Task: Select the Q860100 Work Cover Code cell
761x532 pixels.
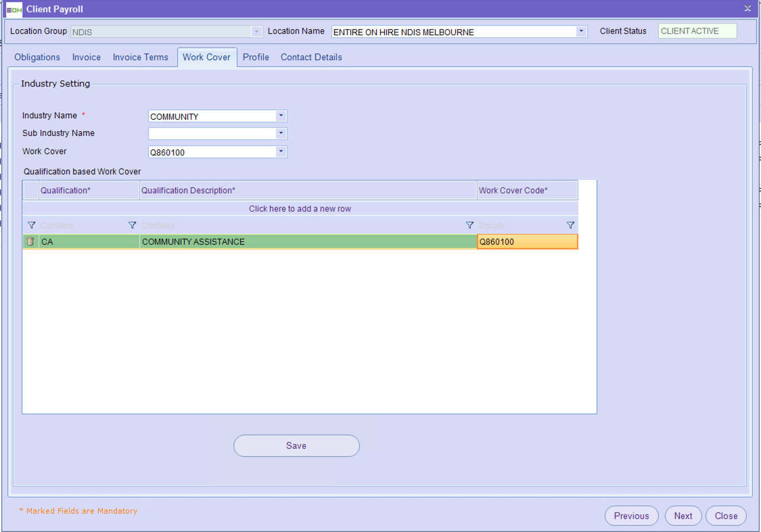Action: (527, 242)
